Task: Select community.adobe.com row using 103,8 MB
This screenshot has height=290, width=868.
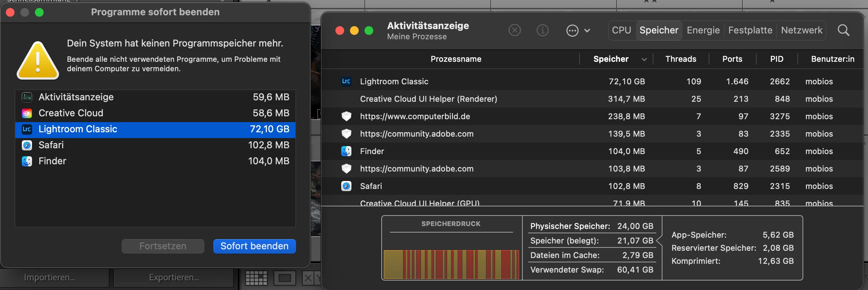Action: pyautogui.click(x=592, y=169)
